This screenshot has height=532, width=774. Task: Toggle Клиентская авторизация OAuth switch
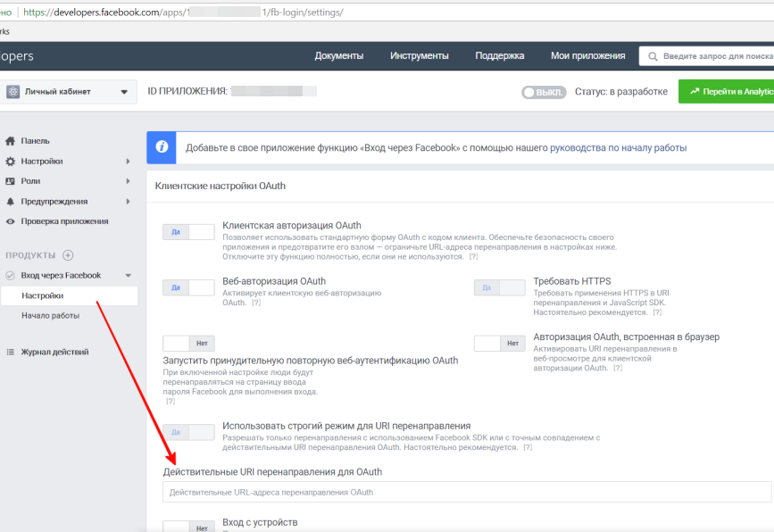188,232
